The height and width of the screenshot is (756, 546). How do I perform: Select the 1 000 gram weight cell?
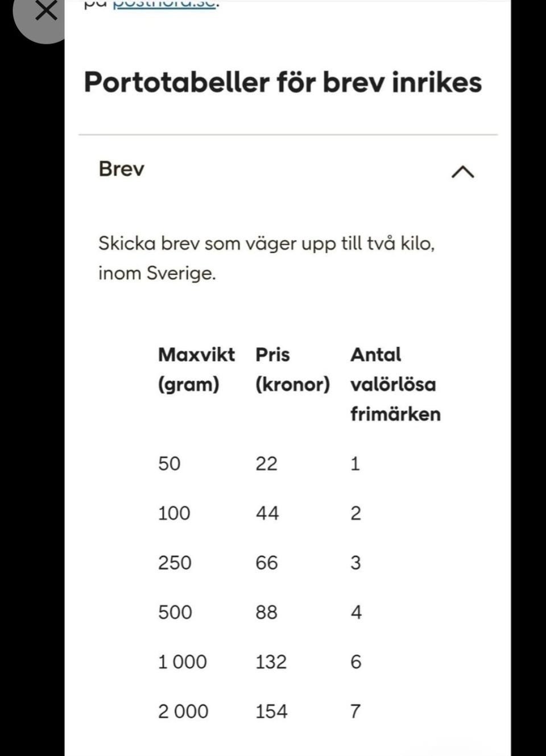pos(182,661)
